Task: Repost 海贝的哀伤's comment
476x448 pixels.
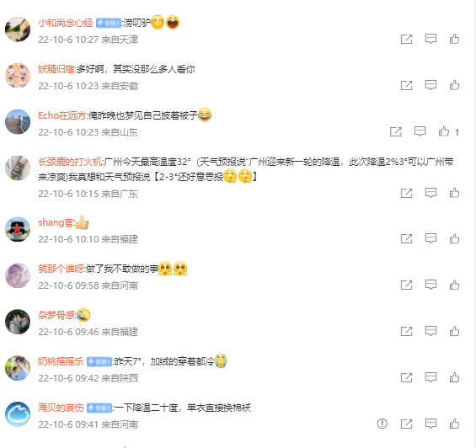Action: click(x=406, y=424)
